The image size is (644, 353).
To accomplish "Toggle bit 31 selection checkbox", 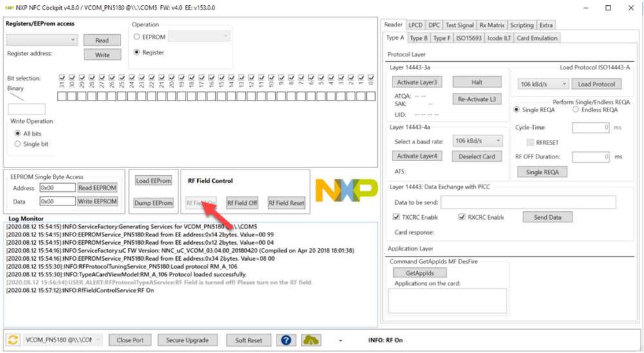I will [62, 77].
